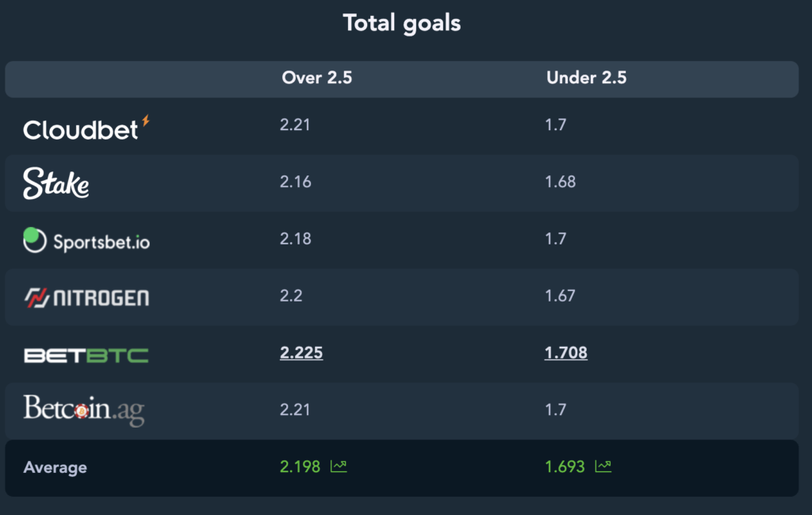This screenshot has height=515, width=812.
Task: Click the Under 2.5 column header
Action: click(587, 78)
